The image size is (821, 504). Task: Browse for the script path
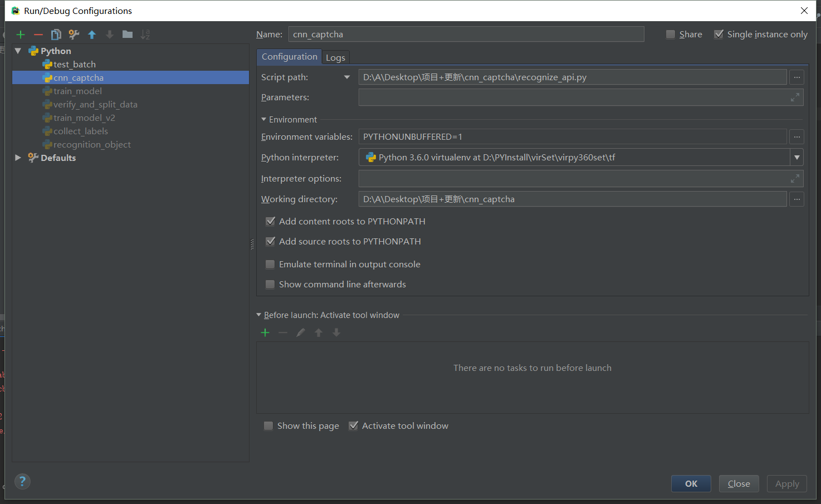(x=797, y=77)
